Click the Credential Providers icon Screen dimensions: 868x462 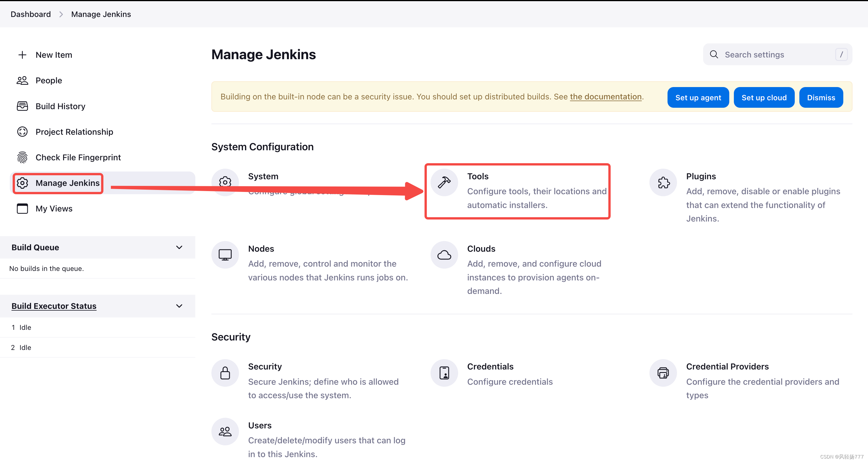coord(663,373)
